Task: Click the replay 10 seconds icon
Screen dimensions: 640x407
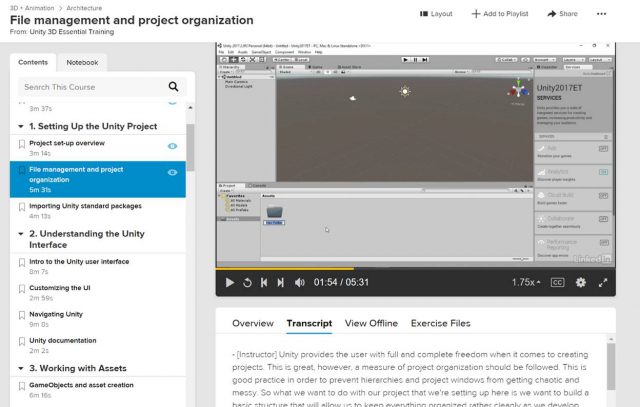Action: click(x=247, y=282)
